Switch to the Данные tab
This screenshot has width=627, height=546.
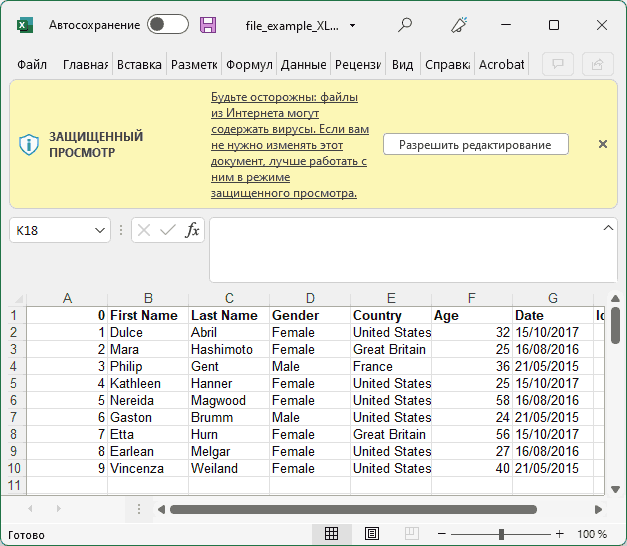tap(304, 64)
